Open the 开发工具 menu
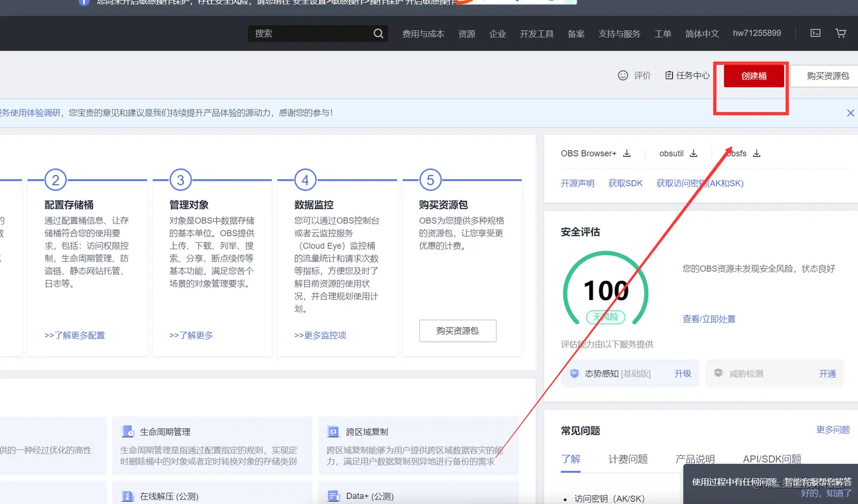The width and height of the screenshot is (858, 504). click(537, 34)
